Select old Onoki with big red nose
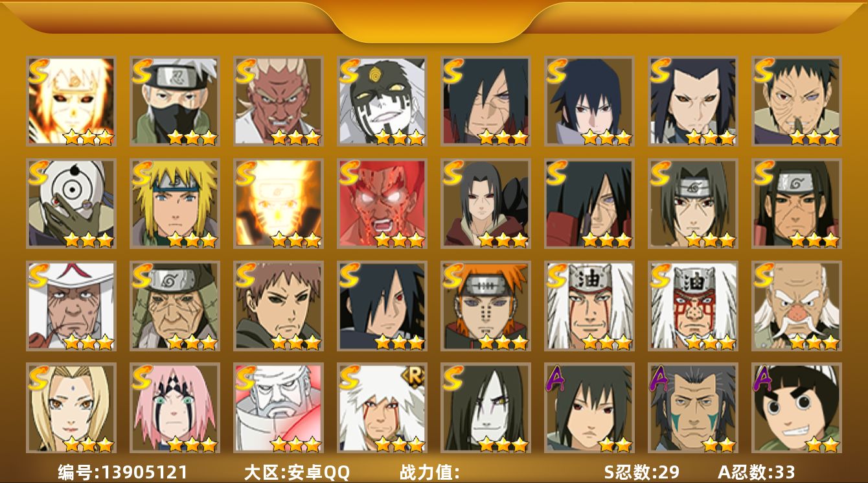The width and height of the screenshot is (868, 483). click(797, 306)
